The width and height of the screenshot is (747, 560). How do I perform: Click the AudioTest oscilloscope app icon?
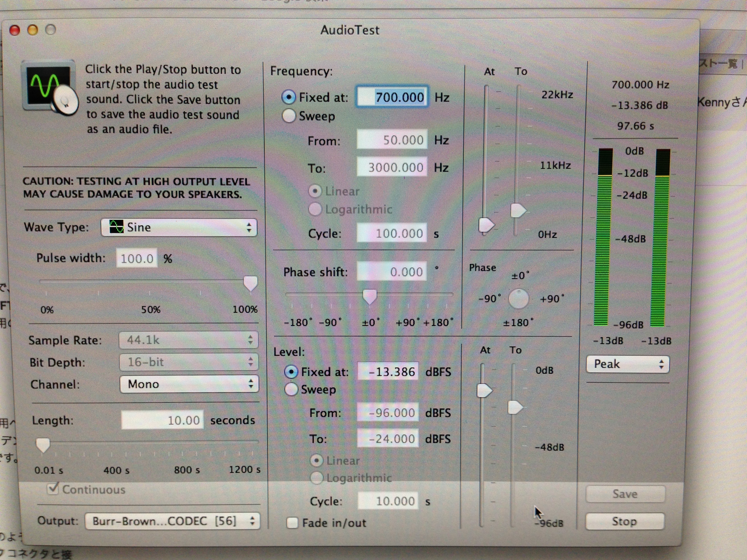pyautogui.click(x=50, y=89)
